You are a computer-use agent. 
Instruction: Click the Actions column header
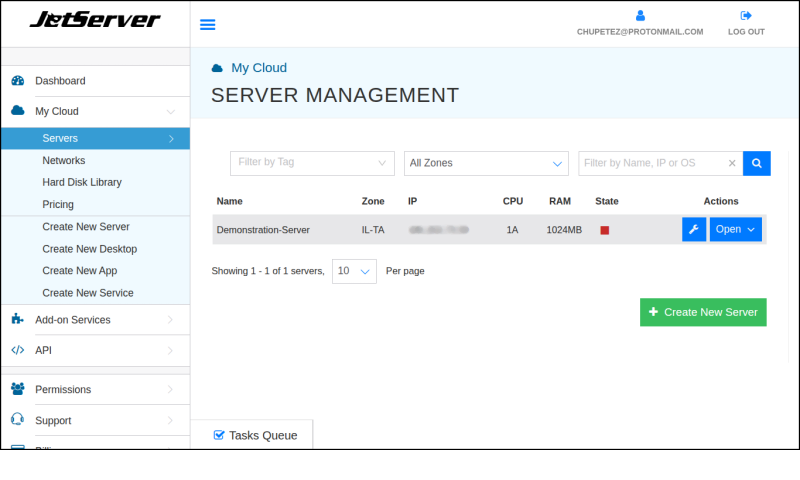coord(721,201)
